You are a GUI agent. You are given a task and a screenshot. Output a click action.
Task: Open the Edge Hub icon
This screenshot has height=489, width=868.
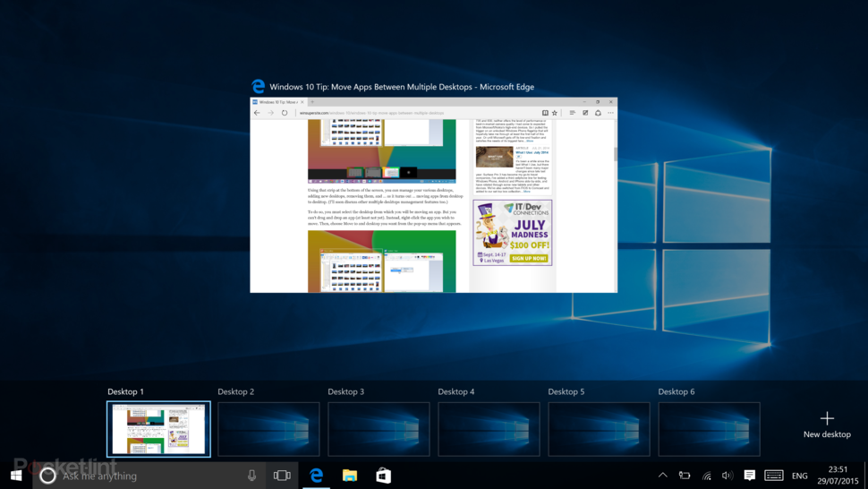(573, 113)
